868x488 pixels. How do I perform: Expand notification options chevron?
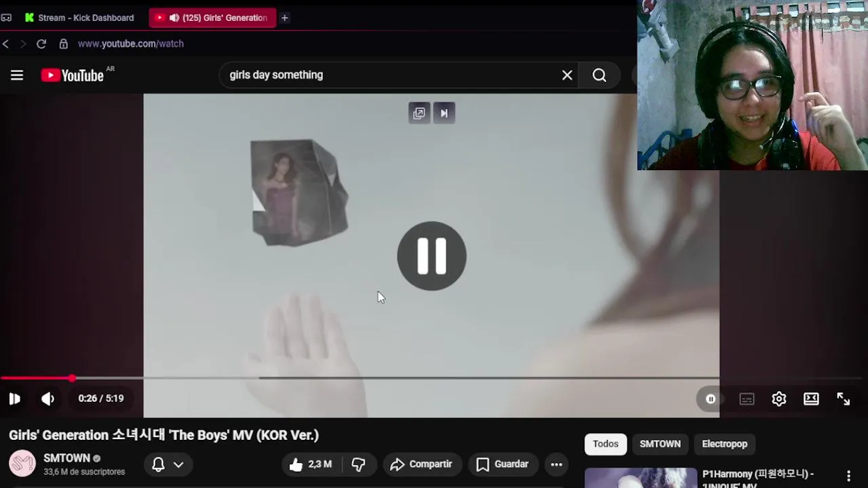178,464
